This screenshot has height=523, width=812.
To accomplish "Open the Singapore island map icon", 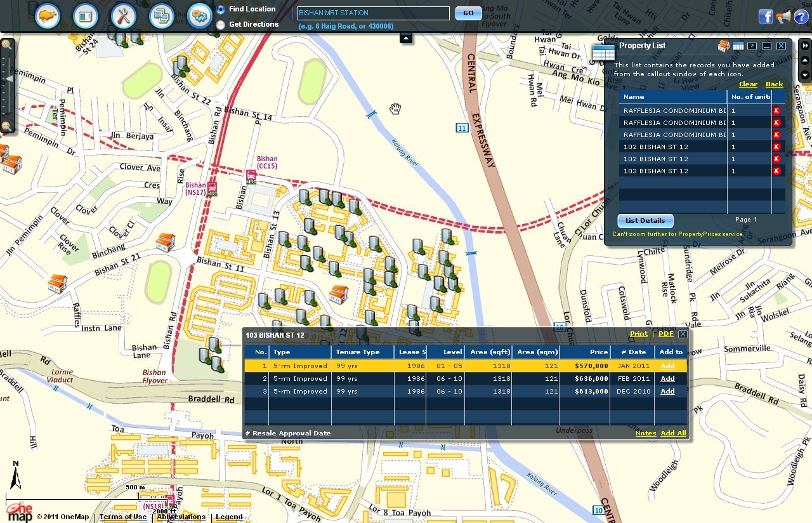I will pyautogui.click(x=48, y=16).
